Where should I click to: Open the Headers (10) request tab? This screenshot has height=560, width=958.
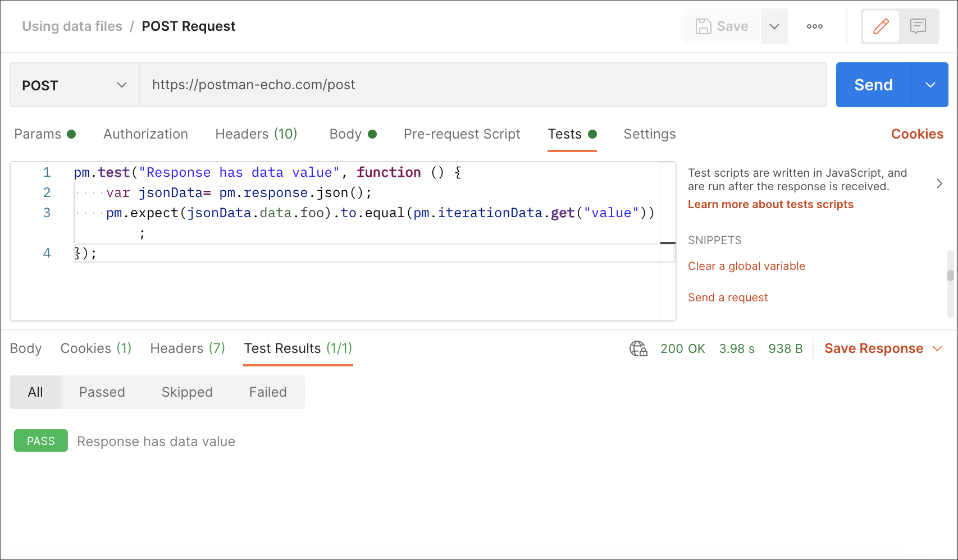[256, 134]
